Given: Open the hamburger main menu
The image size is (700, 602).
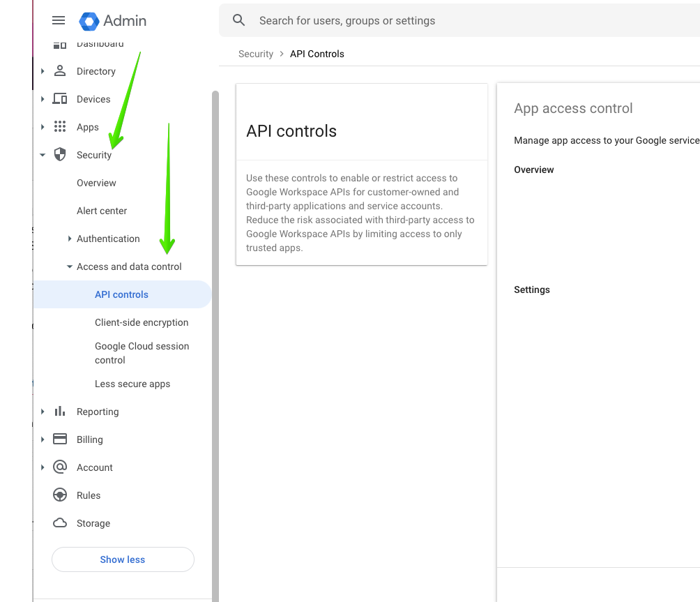Looking at the screenshot, I should point(59,20).
